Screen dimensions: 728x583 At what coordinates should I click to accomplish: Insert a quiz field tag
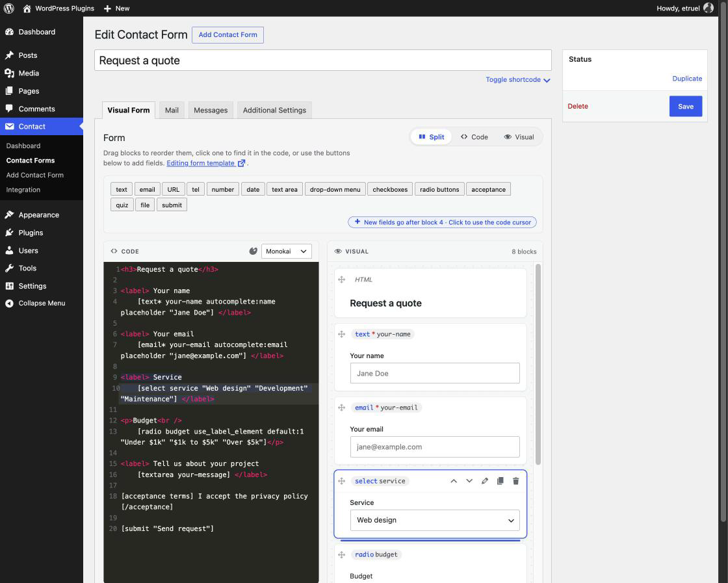point(122,205)
